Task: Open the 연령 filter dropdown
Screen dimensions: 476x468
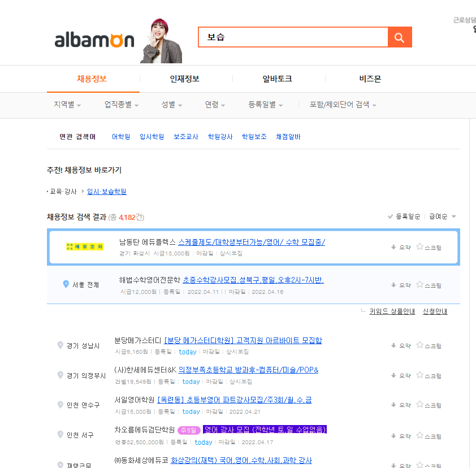Action: [215, 105]
